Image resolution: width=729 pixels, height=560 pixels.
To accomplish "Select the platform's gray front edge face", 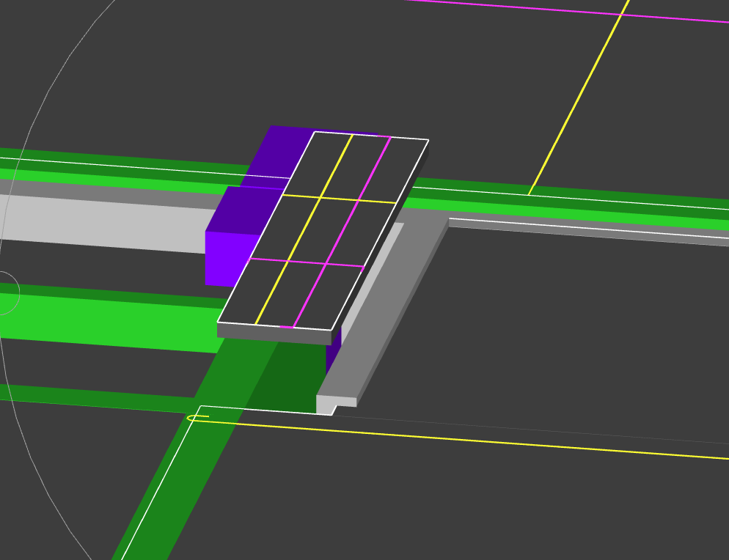I will (x=274, y=334).
